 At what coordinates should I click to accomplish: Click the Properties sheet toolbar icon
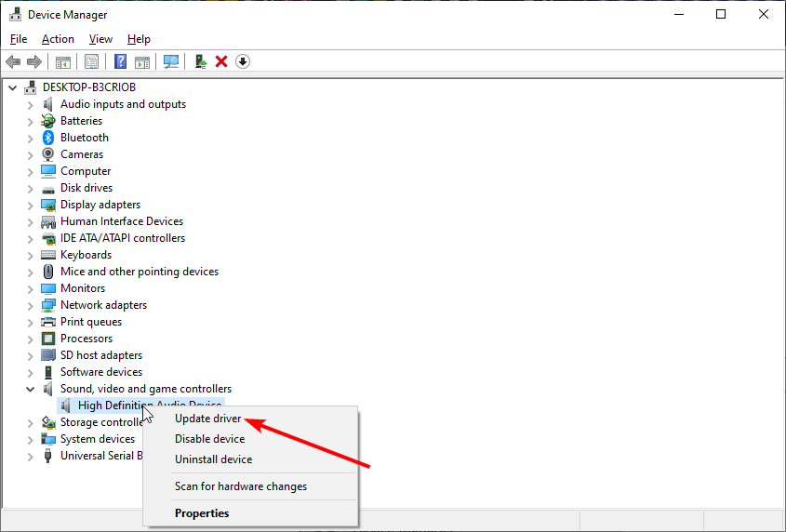92,61
